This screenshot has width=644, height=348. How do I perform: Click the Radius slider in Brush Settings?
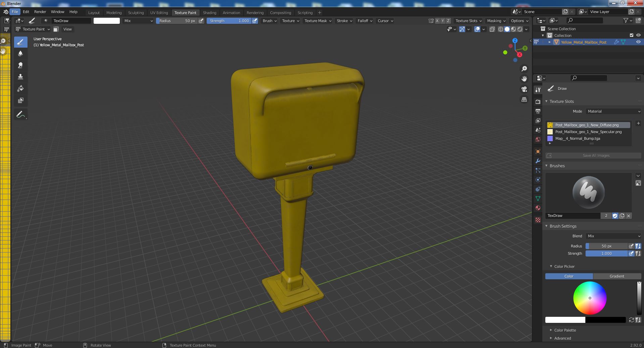click(606, 246)
